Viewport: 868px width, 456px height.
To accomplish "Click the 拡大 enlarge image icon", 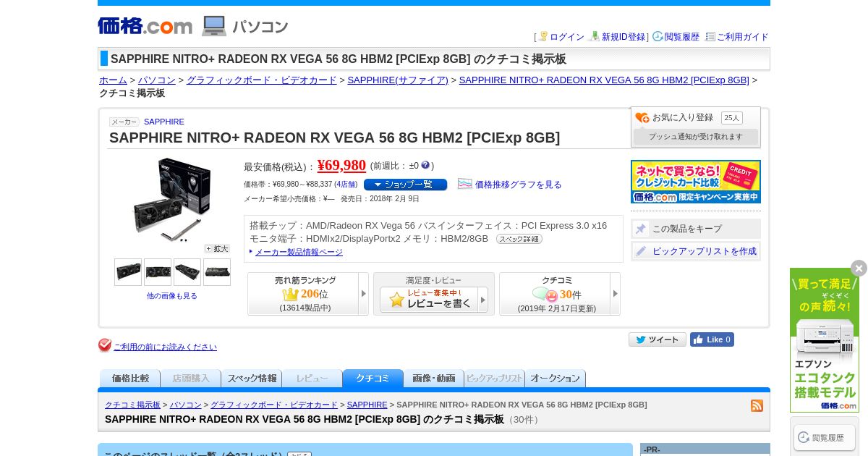I will (216, 248).
